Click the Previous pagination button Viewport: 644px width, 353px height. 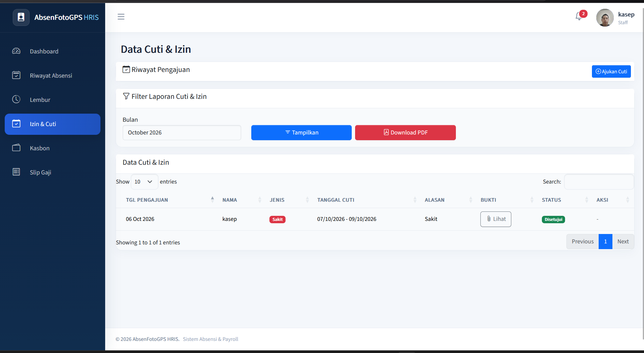[x=583, y=241]
